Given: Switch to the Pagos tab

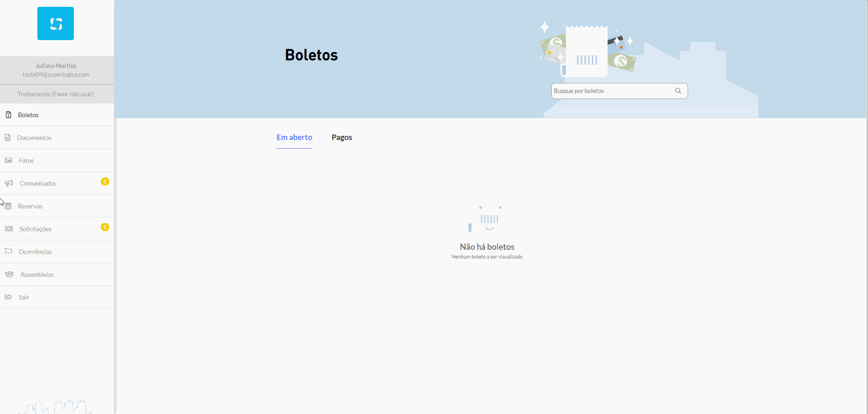Looking at the screenshot, I should point(342,137).
